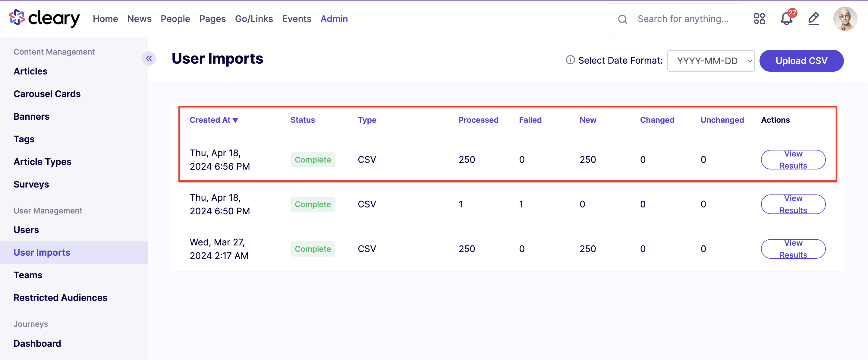View Results for Mar 27 import
This screenshot has width=868, height=360.
coord(793,249)
